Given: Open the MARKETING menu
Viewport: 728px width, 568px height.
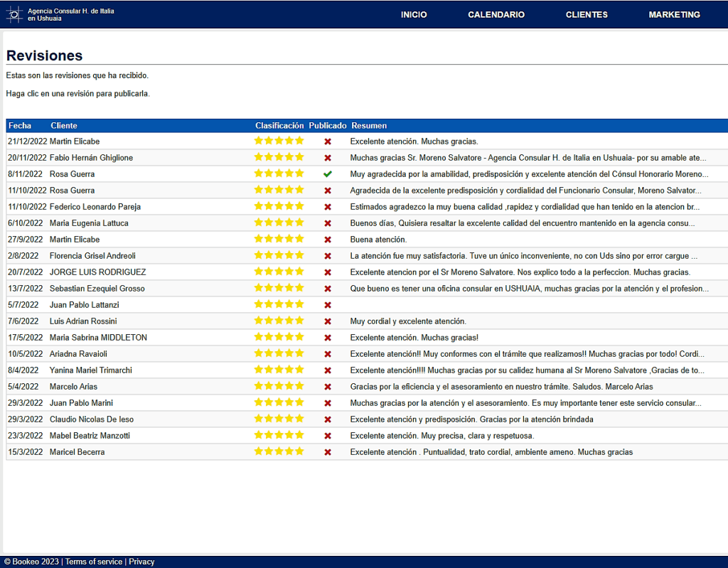Looking at the screenshot, I should (x=674, y=15).
